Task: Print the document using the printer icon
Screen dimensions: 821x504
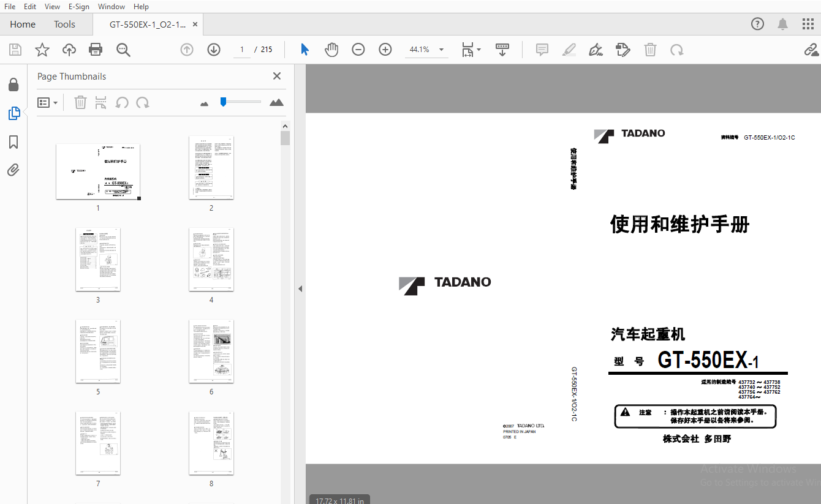Action: click(96, 50)
